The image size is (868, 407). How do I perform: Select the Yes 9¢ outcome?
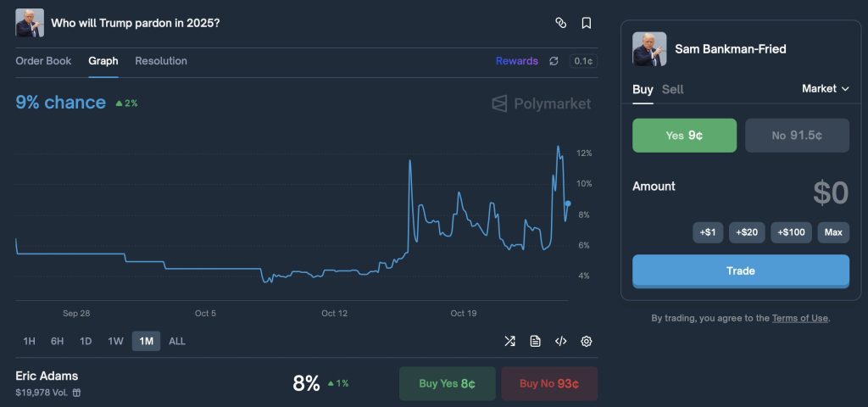coord(684,135)
